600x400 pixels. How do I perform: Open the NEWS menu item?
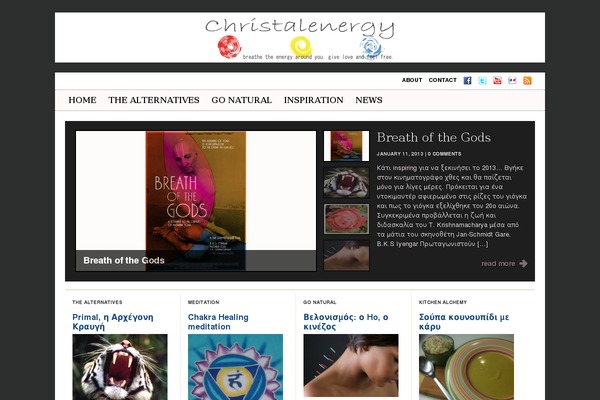[369, 100]
